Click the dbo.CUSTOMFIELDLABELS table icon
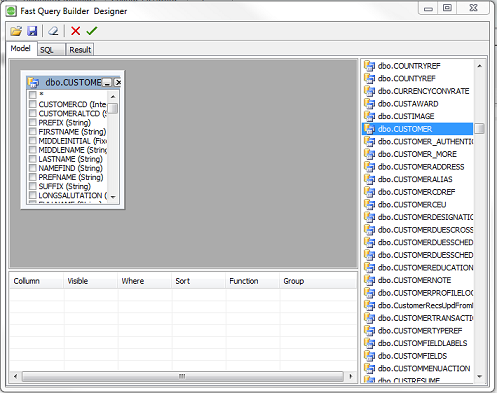 369,343
